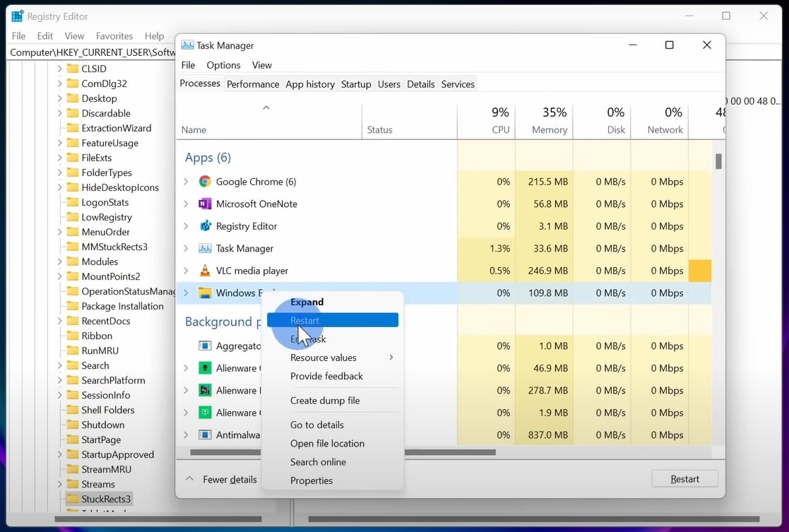The width and height of the screenshot is (789, 532).
Task: Click the StuckRects3 folder icon
Action: (x=73, y=499)
